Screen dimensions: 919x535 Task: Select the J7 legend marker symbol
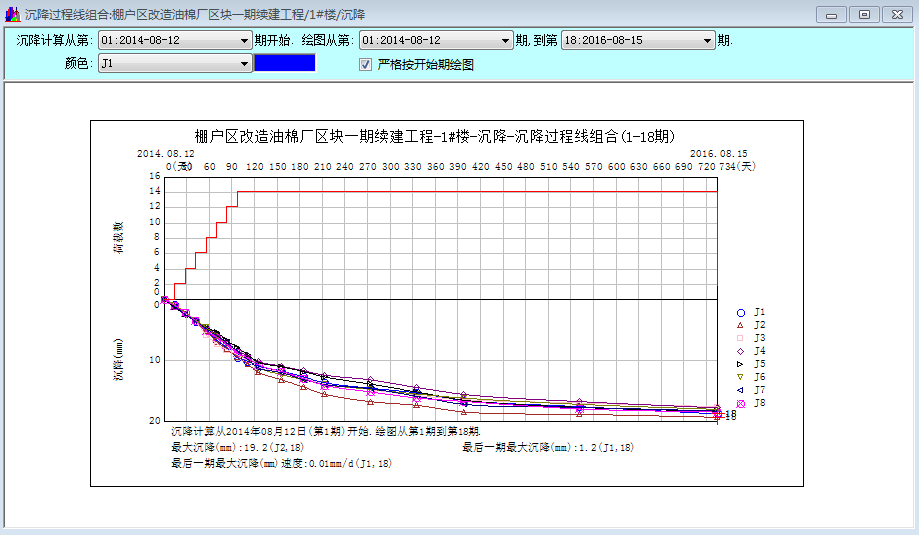click(740, 390)
